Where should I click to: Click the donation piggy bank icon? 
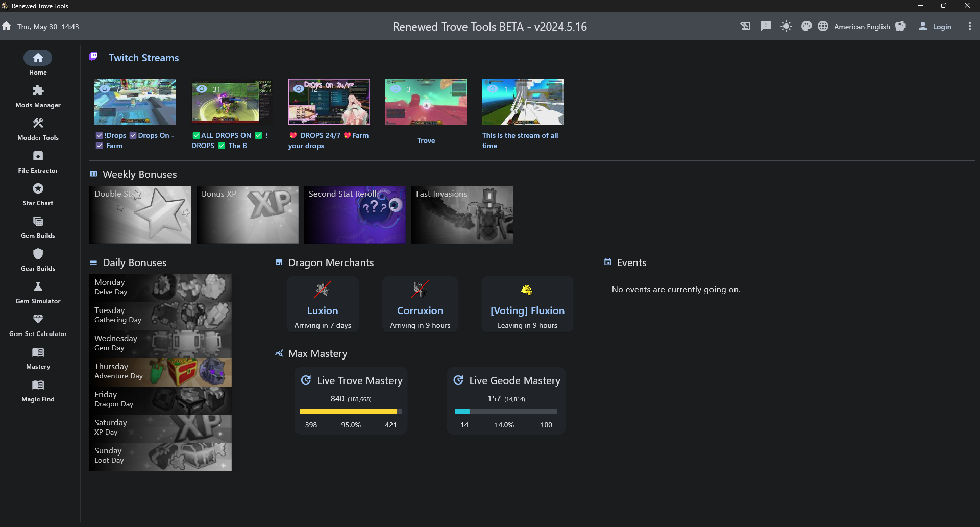[x=901, y=26]
